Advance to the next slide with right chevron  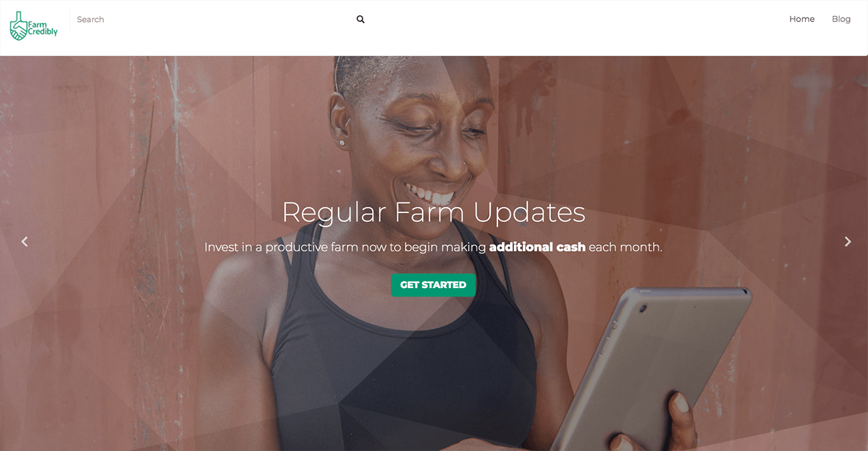[848, 242]
